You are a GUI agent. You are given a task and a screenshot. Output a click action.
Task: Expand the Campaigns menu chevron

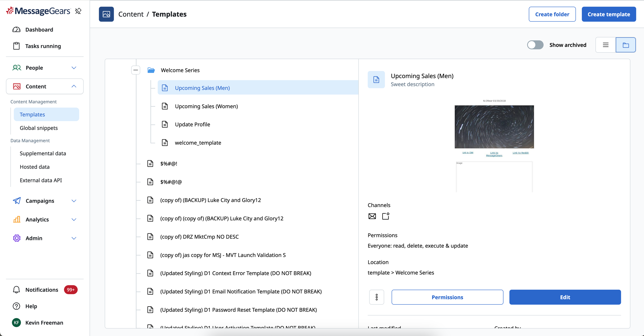point(74,201)
